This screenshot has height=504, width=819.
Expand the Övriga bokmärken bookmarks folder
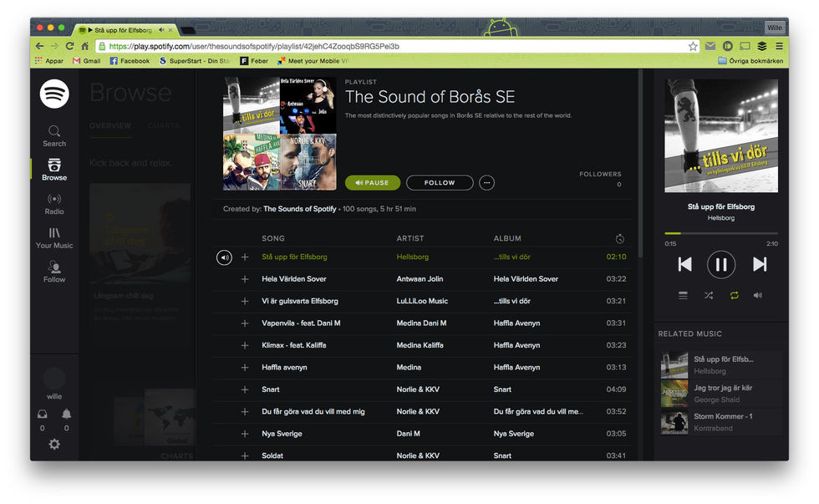[750, 61]
